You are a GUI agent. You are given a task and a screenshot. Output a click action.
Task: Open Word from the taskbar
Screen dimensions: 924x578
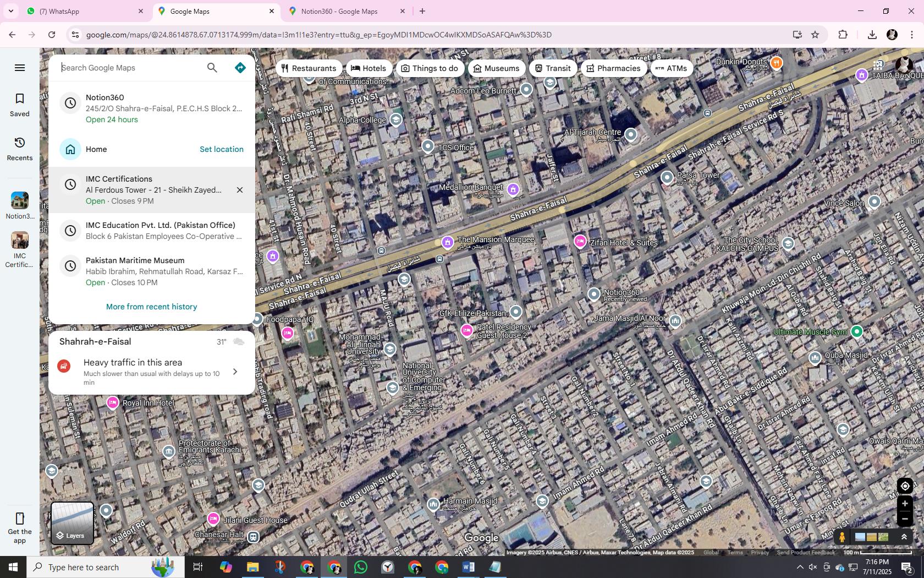[x=469, y=567]
